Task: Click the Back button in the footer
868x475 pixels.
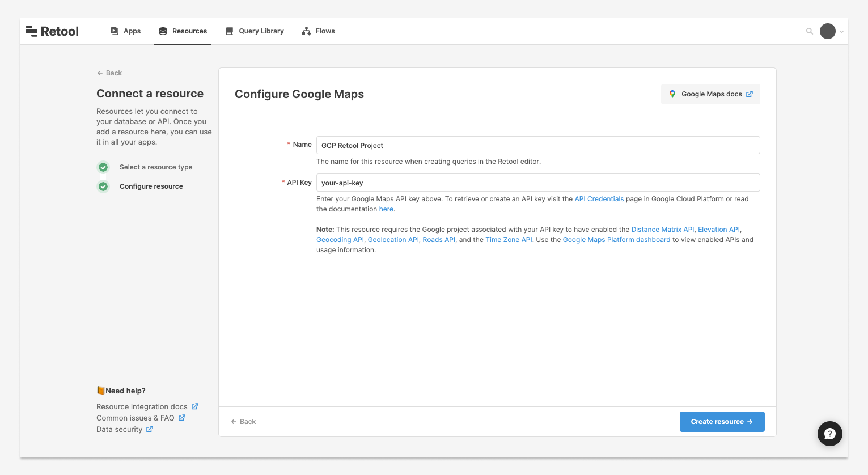Action: 243,422
